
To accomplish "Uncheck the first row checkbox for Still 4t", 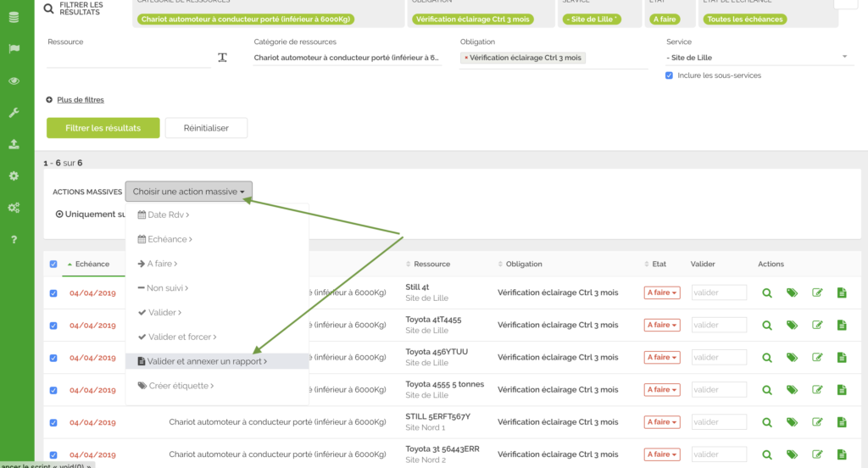I will coord(53,292).
